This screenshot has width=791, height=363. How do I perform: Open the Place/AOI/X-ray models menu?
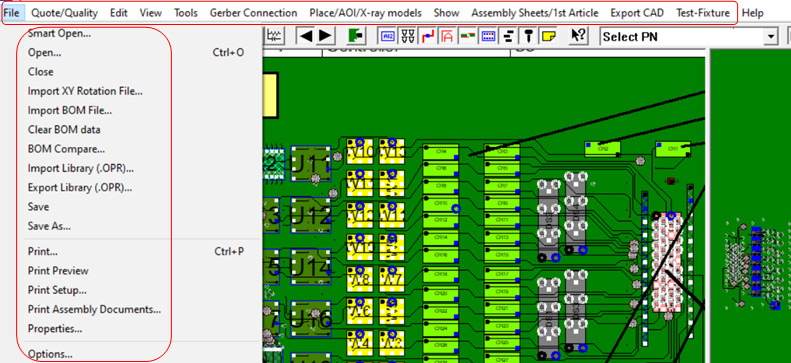pos(365,13)
